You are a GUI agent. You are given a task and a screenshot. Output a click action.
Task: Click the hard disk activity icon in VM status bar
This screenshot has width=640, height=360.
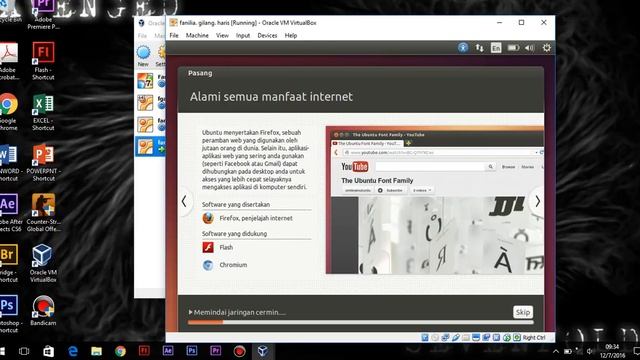(x=425, y=338)
